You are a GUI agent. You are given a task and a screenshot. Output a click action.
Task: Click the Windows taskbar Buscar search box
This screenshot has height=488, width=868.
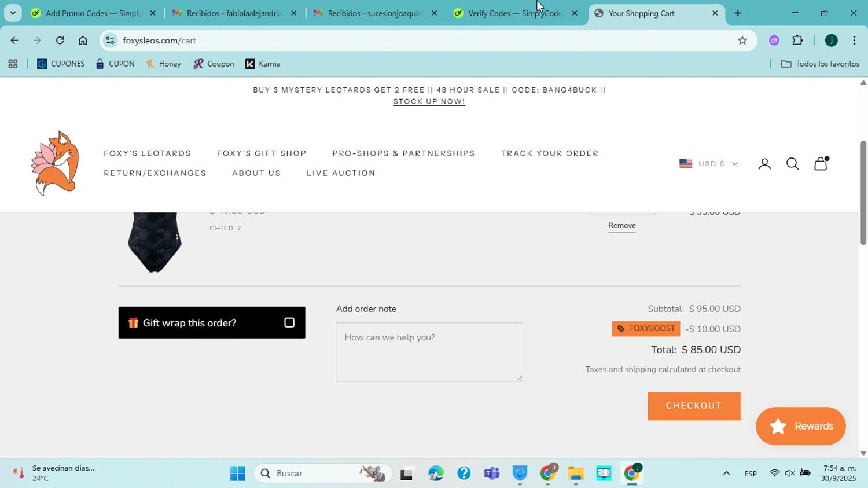(x=322, y=474)
